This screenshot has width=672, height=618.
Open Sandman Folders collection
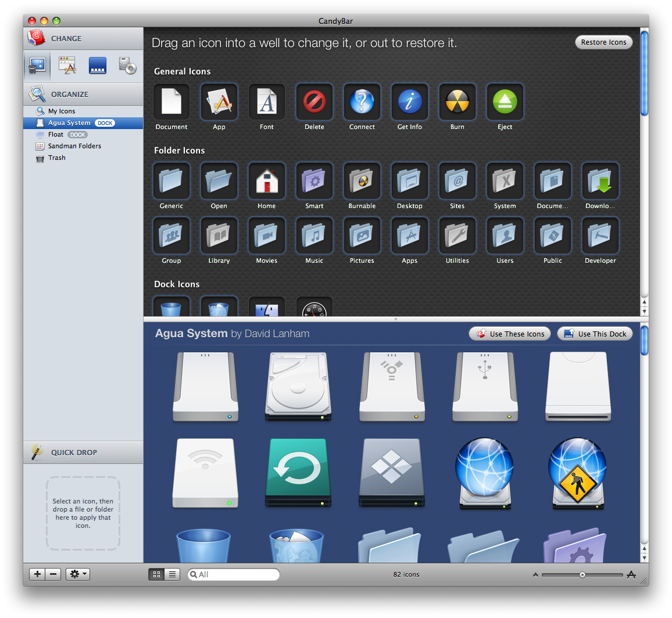point(74,146)
